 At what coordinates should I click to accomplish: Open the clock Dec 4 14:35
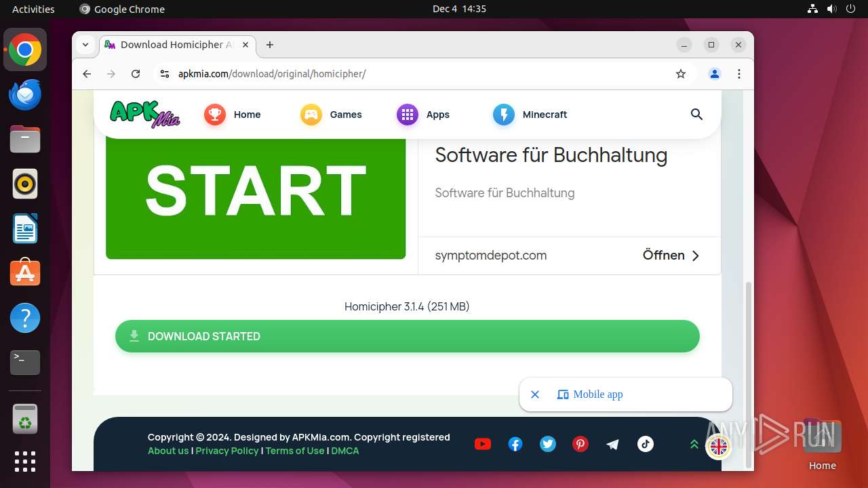tap(459, 9)
